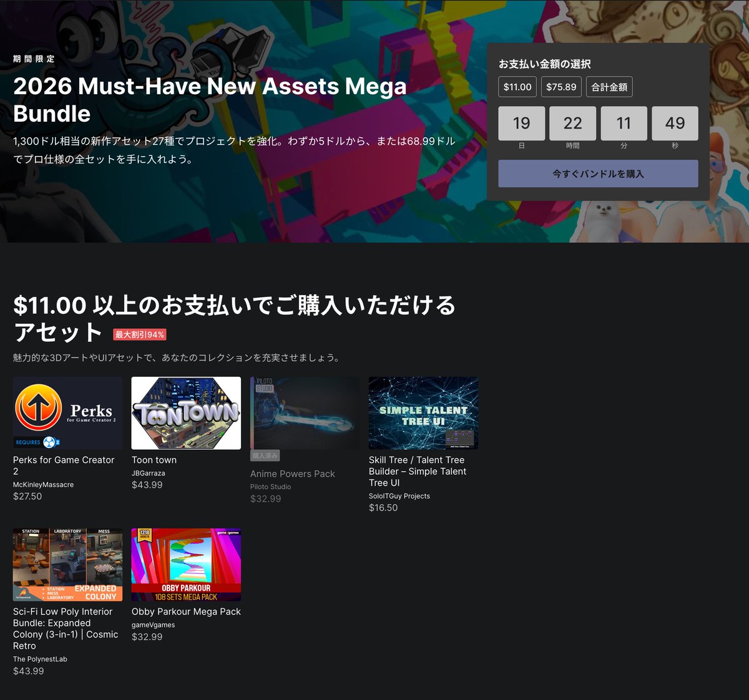Select the $11.00 payment amount
This screenshot has height=700, width=749.
(517, 87)
